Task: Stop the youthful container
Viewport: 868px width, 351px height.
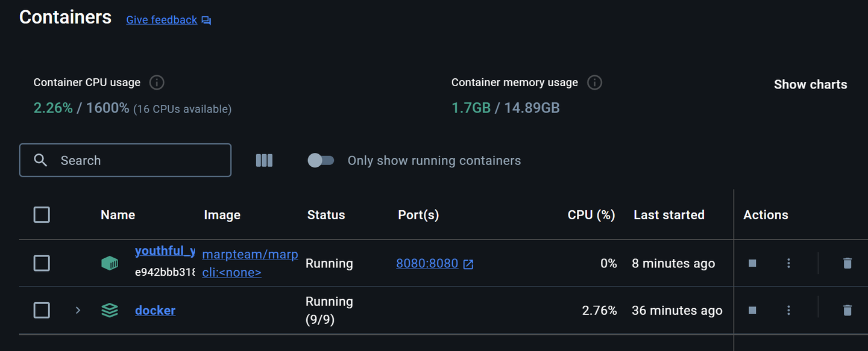Action: 752,263
